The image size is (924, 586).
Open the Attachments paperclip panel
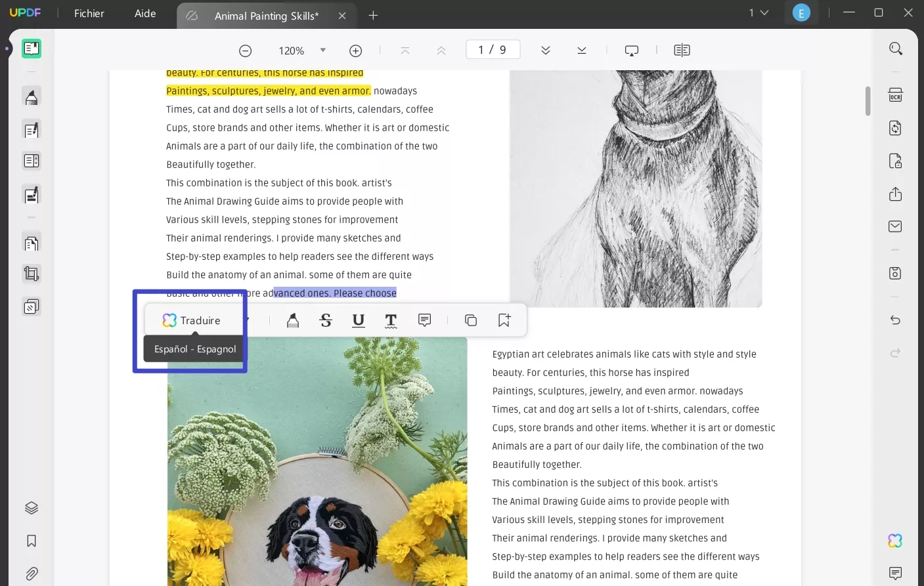[31, 574]
